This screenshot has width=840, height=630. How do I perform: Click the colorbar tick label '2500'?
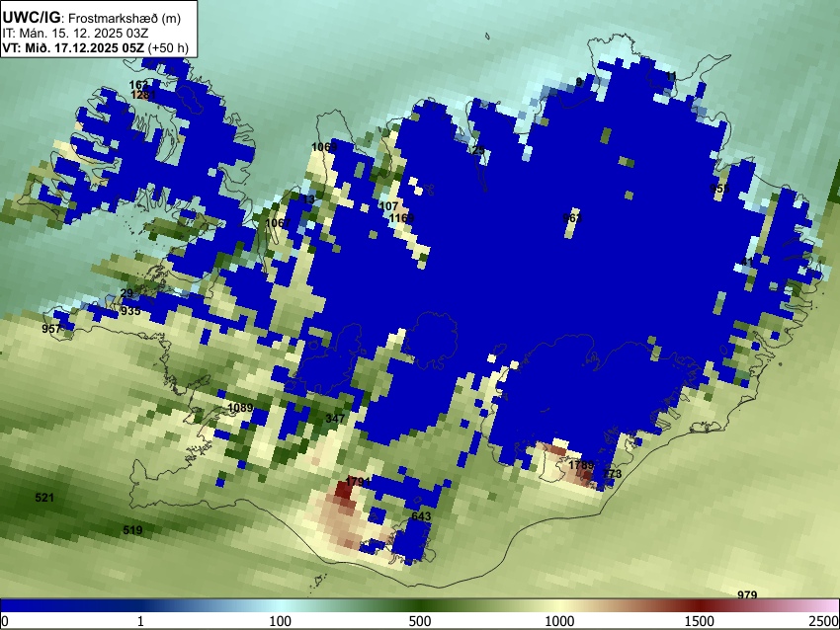click(824, 621)
